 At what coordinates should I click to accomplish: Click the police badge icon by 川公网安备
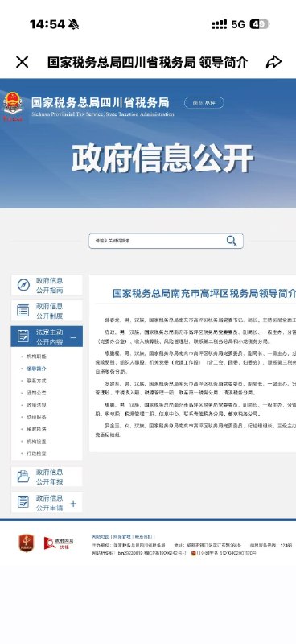click(x=193, y=553)
